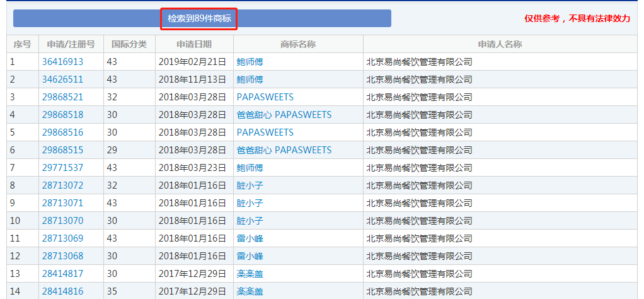Click class 43 in row 11
The width and height of the screenshot is (644, 299).
pos(112,238)
